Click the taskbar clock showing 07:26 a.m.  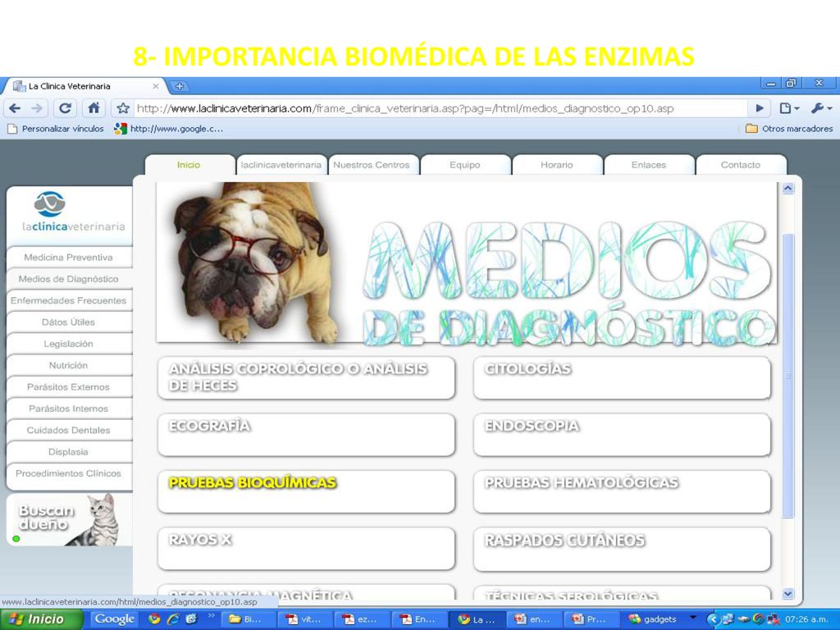pos(806,619)
